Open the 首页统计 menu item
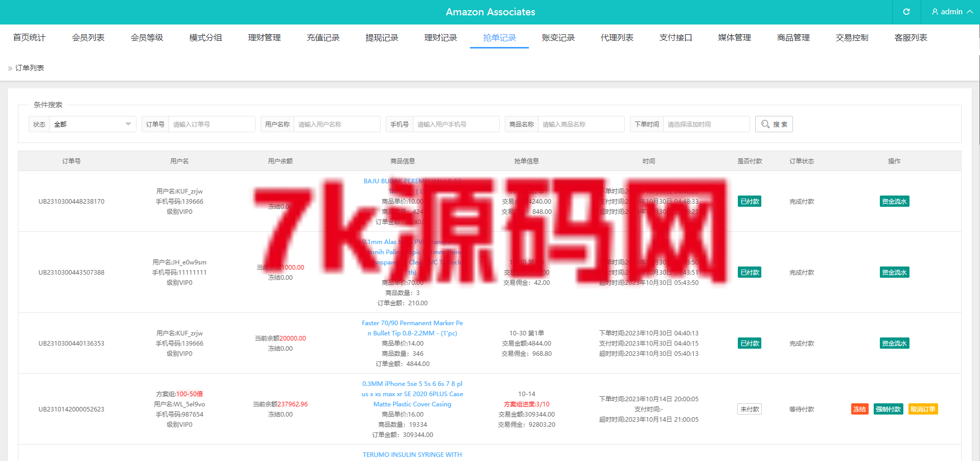Viewport: 980px width, 461px height. tap(30, 37)
